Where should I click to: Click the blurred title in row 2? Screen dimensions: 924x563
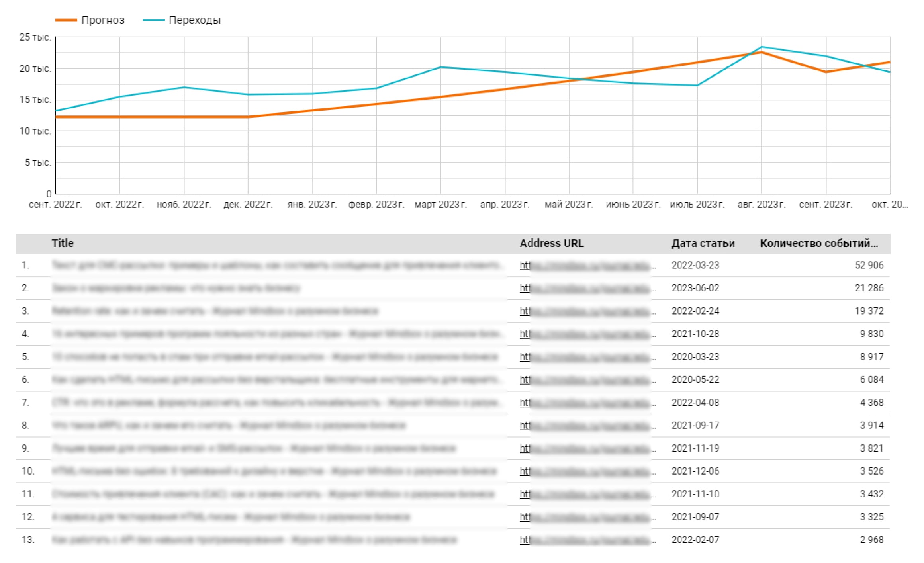pyautogui.click(x=176, y=288)
